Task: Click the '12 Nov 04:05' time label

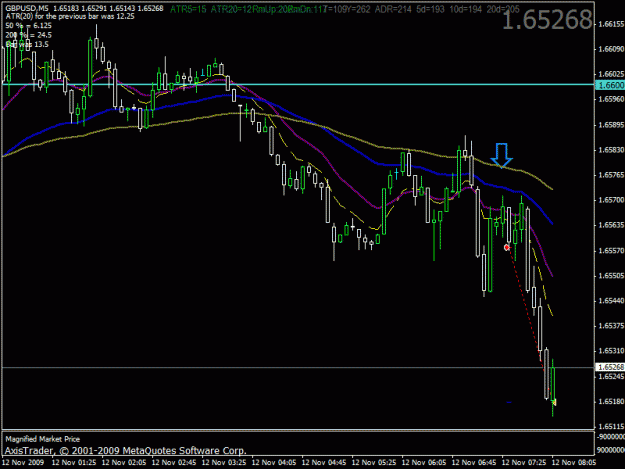Action: tap(274, 463)
